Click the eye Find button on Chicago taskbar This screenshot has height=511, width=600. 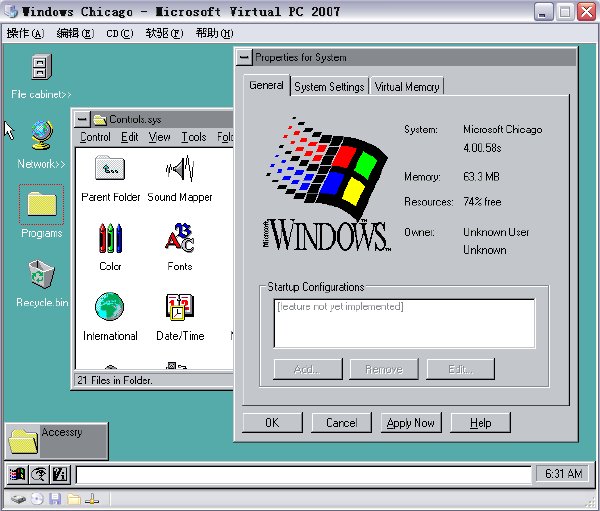coord(39,475)
